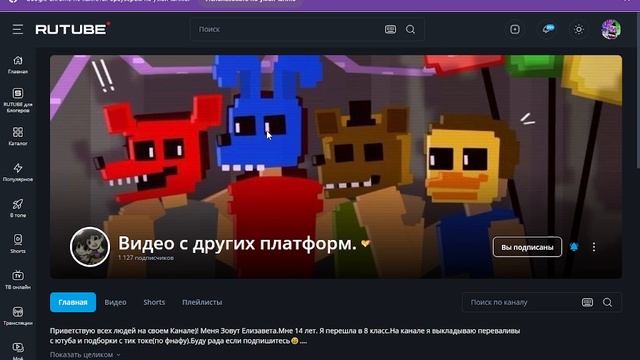The image size is (640, 360).
Task: Open Трансляции in sidebar
Action: click(x=18, y=316)
